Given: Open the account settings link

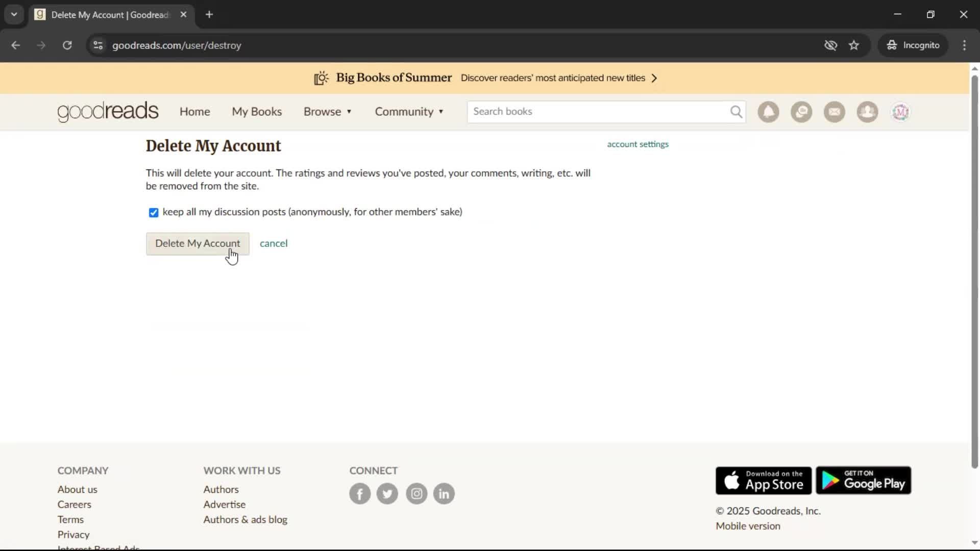Looking at the screenshot, I should 638,144.
